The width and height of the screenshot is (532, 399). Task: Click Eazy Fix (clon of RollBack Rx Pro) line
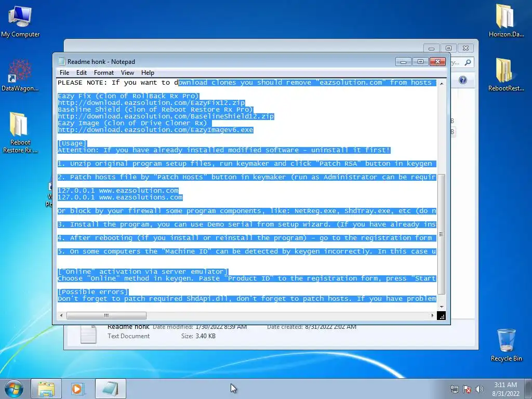[x=128, y=96]
